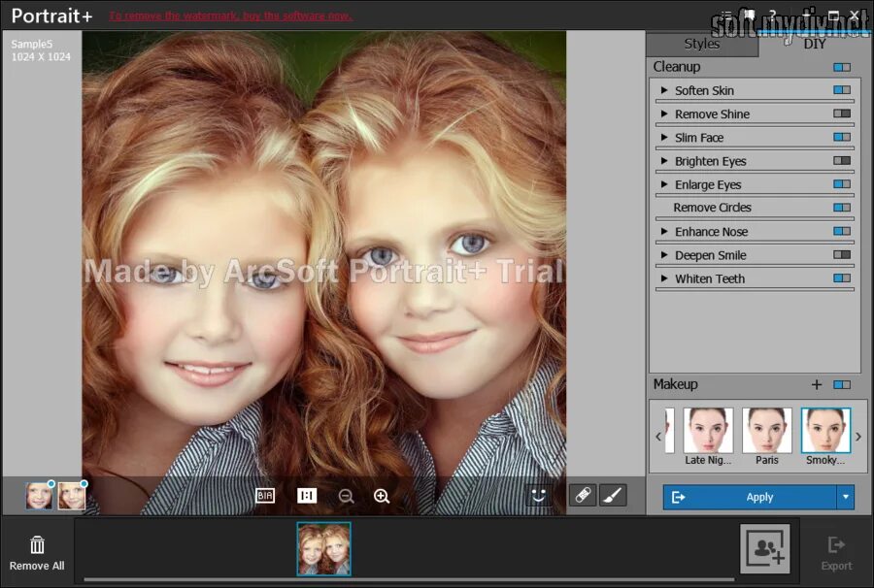Toggle the Whiten Teeth switch

click(842, 278)
